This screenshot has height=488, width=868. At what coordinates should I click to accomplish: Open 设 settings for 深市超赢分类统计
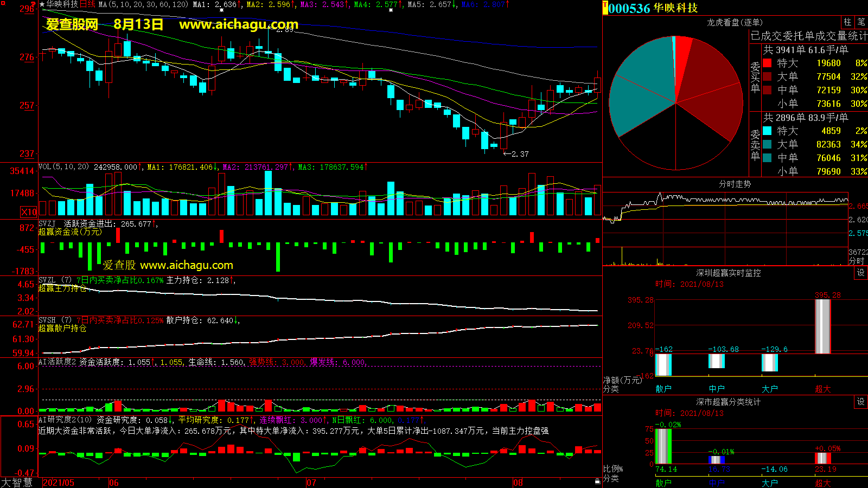pos(860,402)
